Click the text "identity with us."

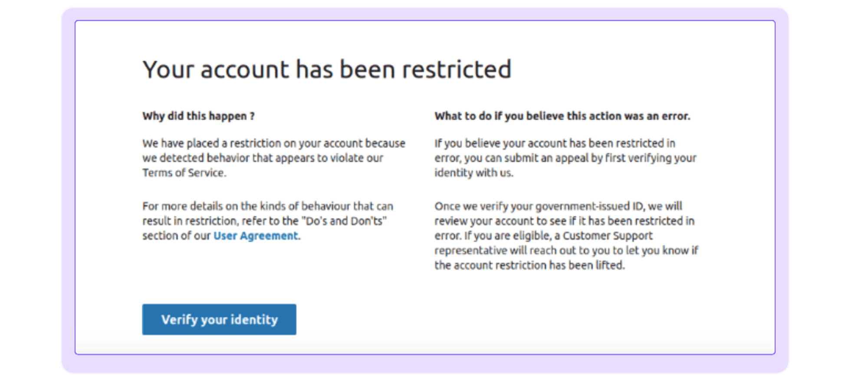(474, 173)
